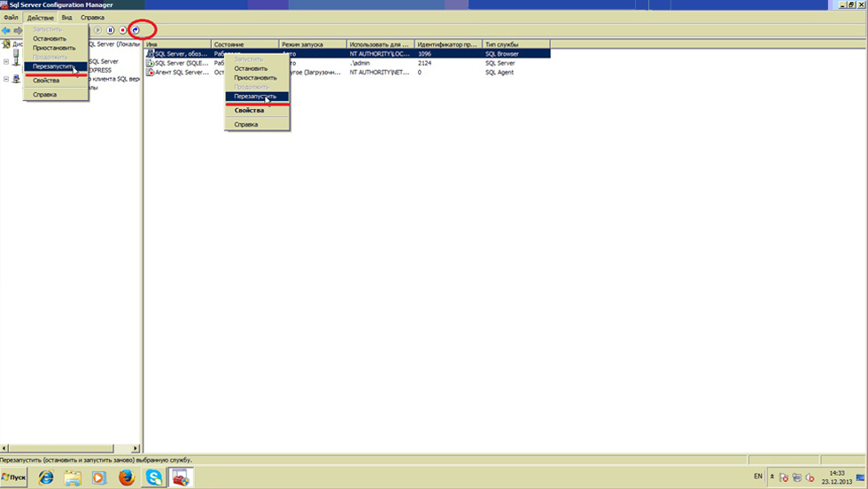The width and height of the screenshot is (868, 489).
Task: Select the SQL Server (SQLEXPRESS) service row
Action: click(x=182, y=64)
